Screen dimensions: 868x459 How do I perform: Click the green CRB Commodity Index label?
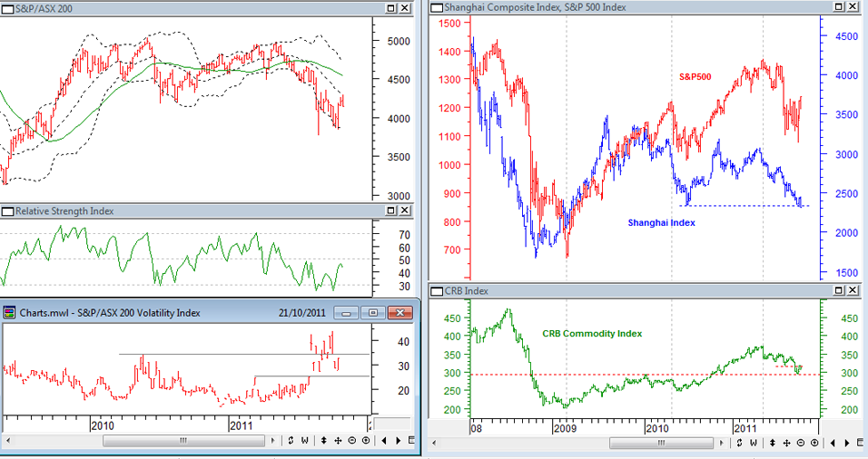pyautogui.click(x=592, y=334)
